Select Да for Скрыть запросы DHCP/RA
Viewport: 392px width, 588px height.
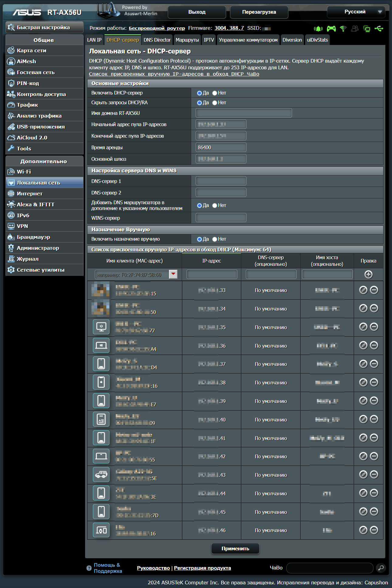click(x=199, y=103)
